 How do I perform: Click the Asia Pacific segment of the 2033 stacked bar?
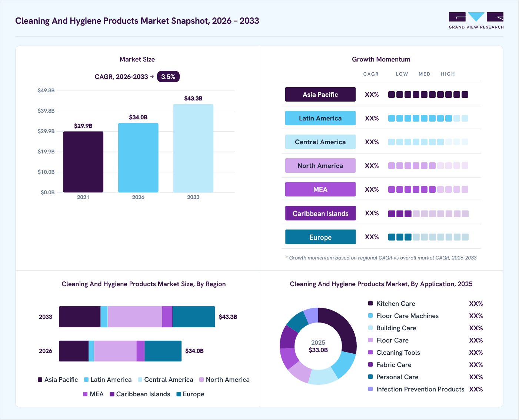pyautogui.click(x=80, y=317)
